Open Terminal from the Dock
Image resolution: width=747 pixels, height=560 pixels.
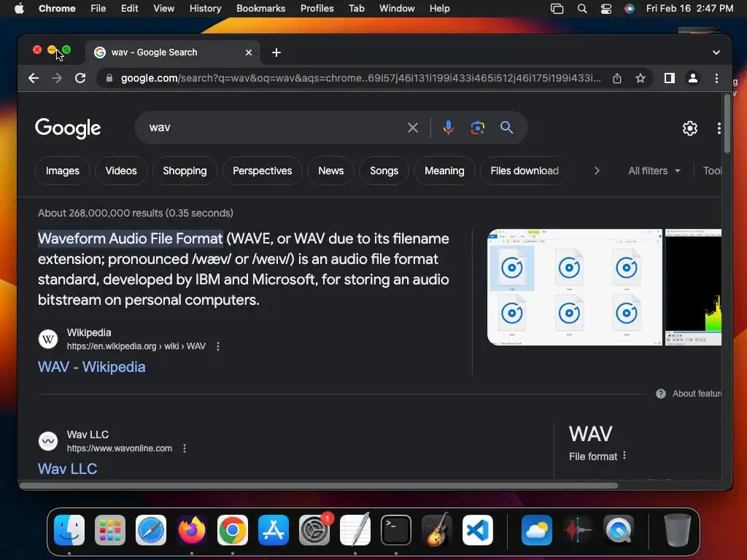click(x=396, y=529)
